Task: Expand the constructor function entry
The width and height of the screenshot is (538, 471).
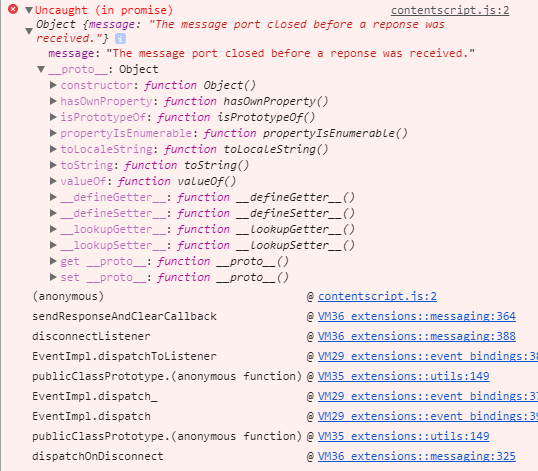Action: coord(53,85)
